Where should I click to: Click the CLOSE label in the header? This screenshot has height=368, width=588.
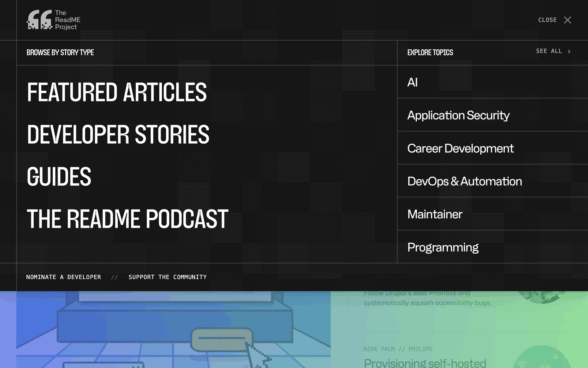click(x=547, y=20)
